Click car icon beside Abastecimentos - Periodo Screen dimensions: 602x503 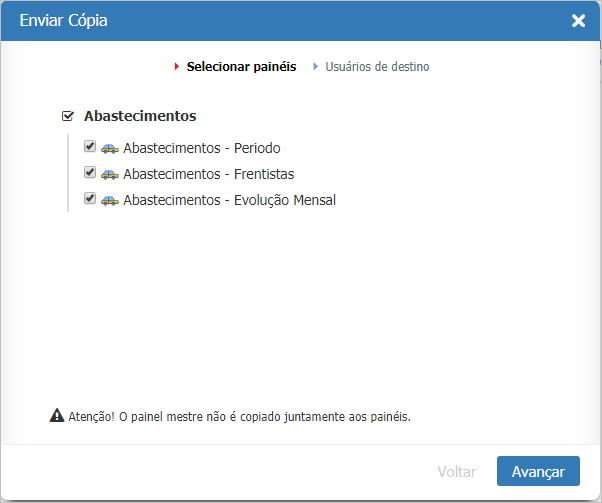(110, 149)
